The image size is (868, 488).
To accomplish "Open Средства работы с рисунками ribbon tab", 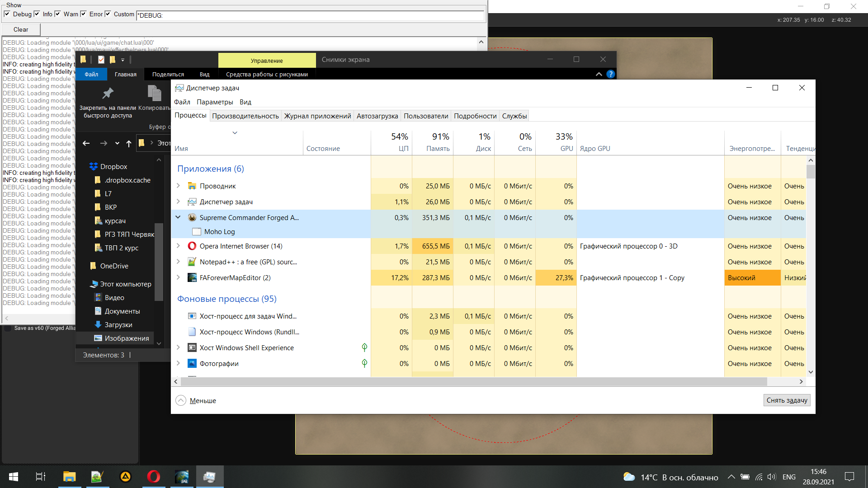I will point(267,74).
